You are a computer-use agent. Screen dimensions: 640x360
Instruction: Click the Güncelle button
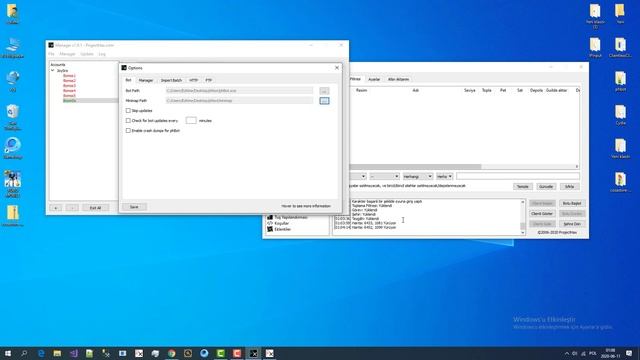(x=546, y=187)
